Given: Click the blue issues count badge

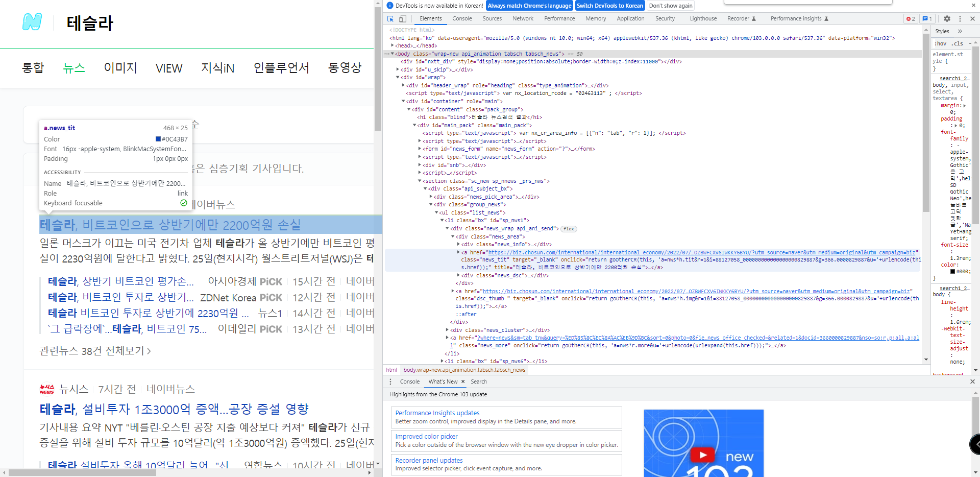Looking at the screenshot, I should pyautogui.click(x=927, y=18).
